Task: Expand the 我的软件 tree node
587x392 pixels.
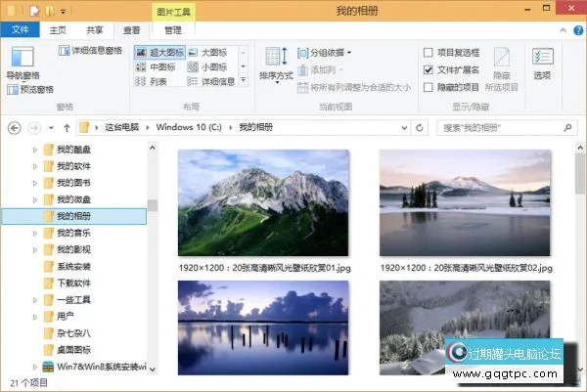Action: 35,166
